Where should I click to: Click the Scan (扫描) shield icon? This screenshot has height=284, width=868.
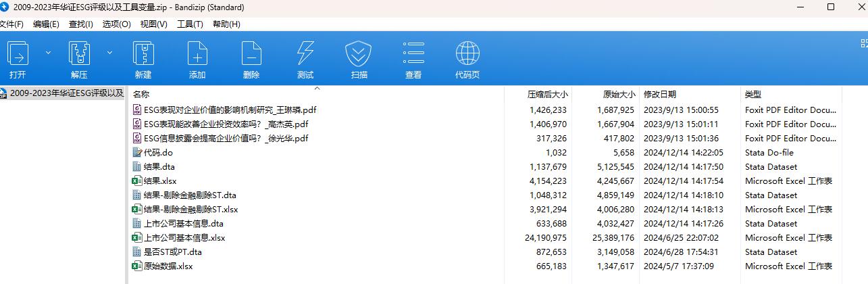(359, 53)
